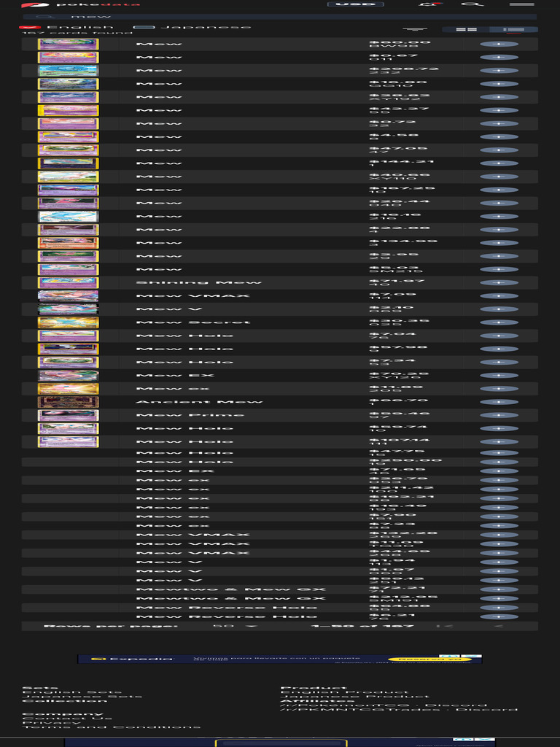Open the Terms and Conditions link
The width and height of the screenshot is (560, 747).
112,727
